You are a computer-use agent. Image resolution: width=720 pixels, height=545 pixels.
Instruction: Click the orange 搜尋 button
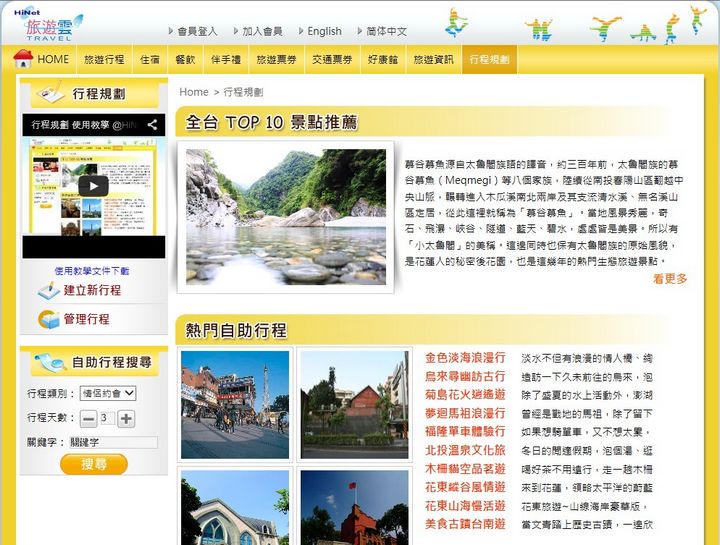click(x=94, y=464)
